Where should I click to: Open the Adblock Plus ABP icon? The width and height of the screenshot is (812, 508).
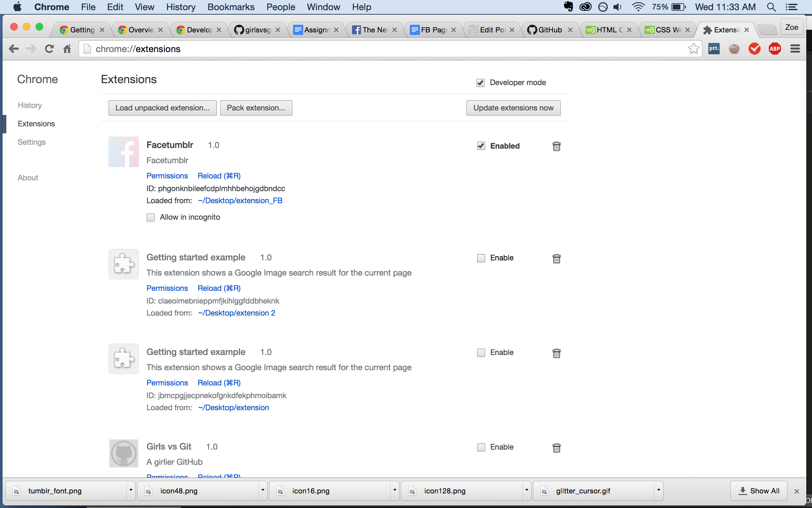pyautogui.click(x=775, y=49)
